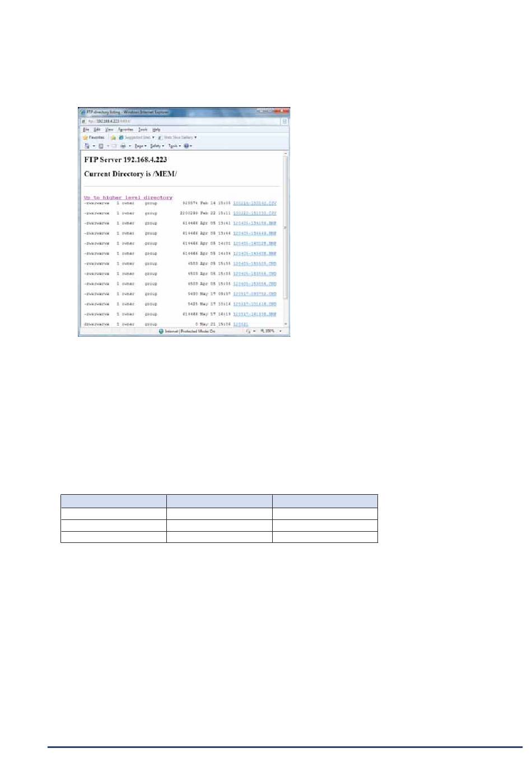Open the Favorites menu in menu bar
Image resolution: width=532 pixels, height=762 pixels.
[125, 129]
